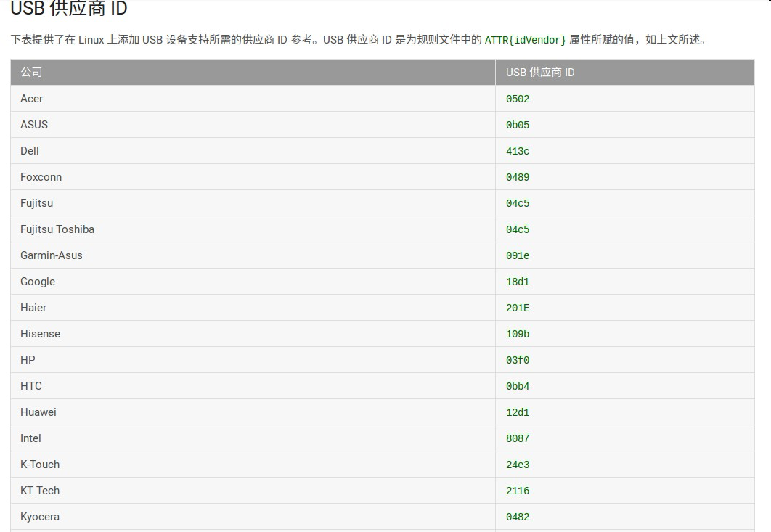Select vendor ID 0482
This screenshot has height=532, width=771.
(518, 517)
